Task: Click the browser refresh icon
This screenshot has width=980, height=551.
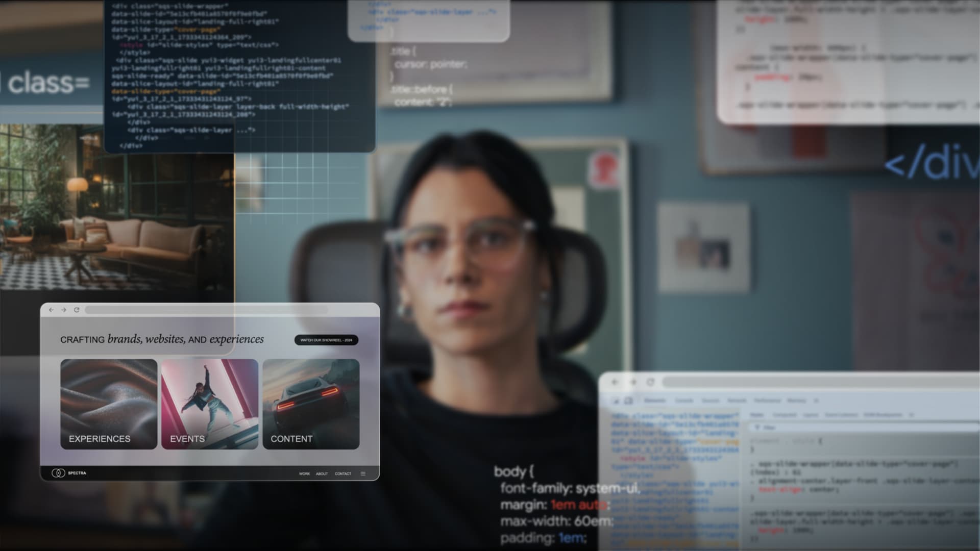Action: 76,310
